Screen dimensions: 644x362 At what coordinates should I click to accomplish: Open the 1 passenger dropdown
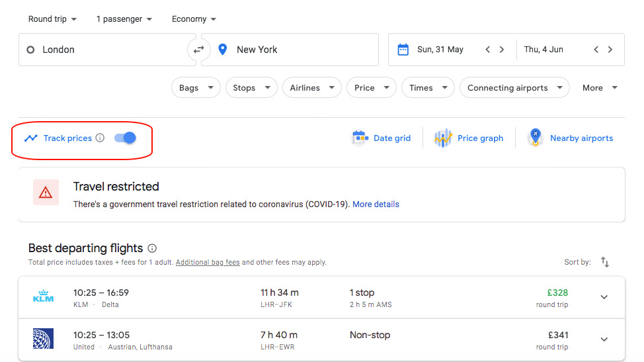click(124, 19)
